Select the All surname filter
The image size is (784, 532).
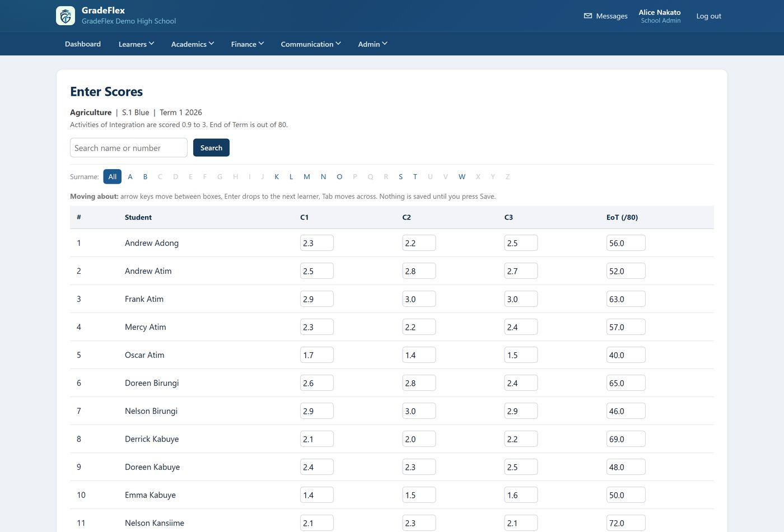click(113, 176)
